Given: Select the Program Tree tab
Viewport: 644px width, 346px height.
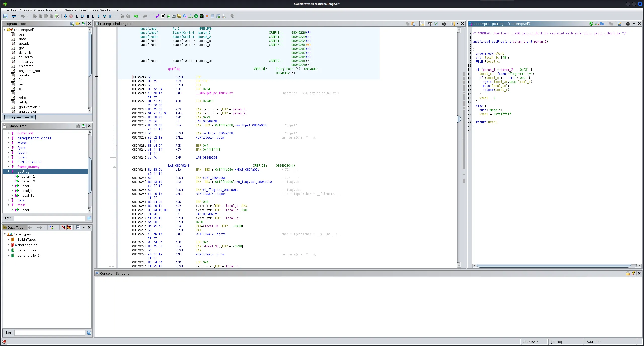Looking at the screenshot, I should coord(18,117).
